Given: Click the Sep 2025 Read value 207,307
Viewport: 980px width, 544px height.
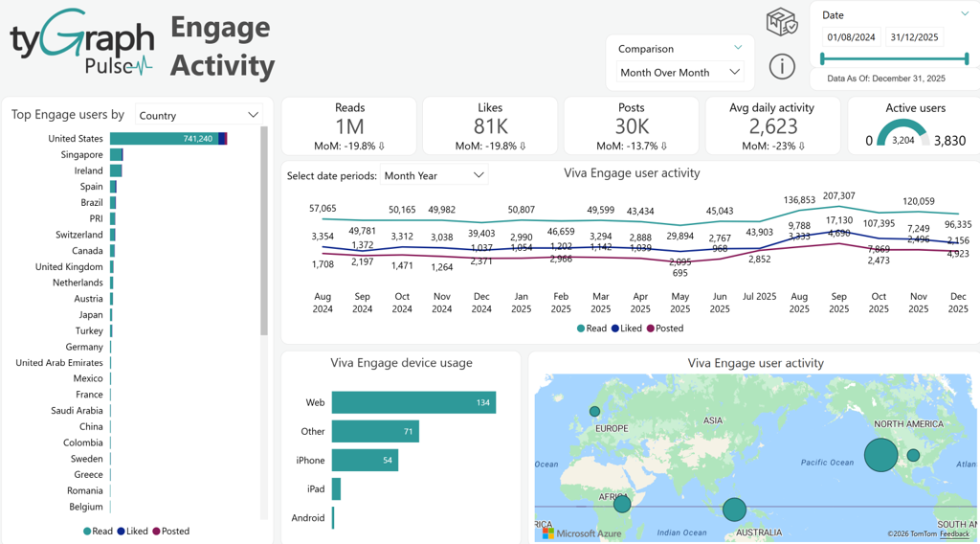Looking at the screenshot, I should 838,195.
